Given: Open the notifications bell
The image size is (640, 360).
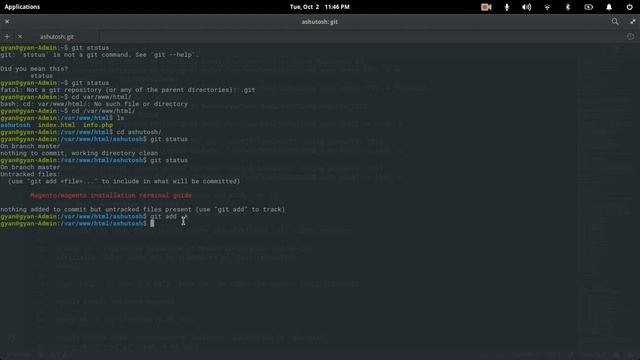Looking at the screenshot, I should click(609, 7).
